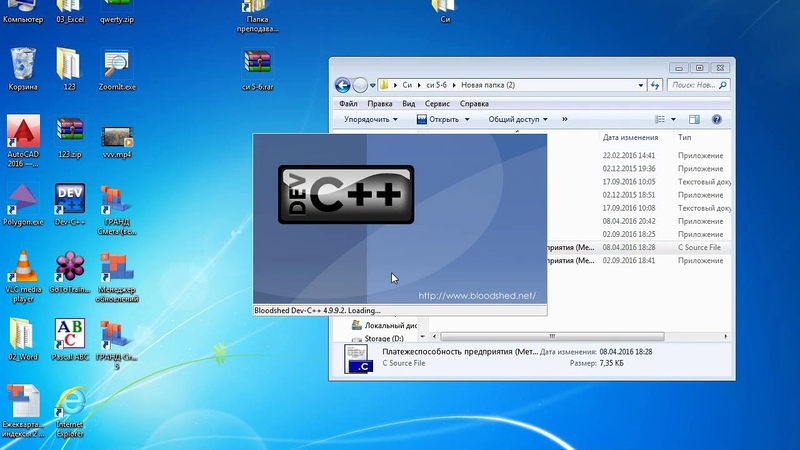
Task: Open the Вид menu
Action: pyautogui.click(x=409, y=104)
